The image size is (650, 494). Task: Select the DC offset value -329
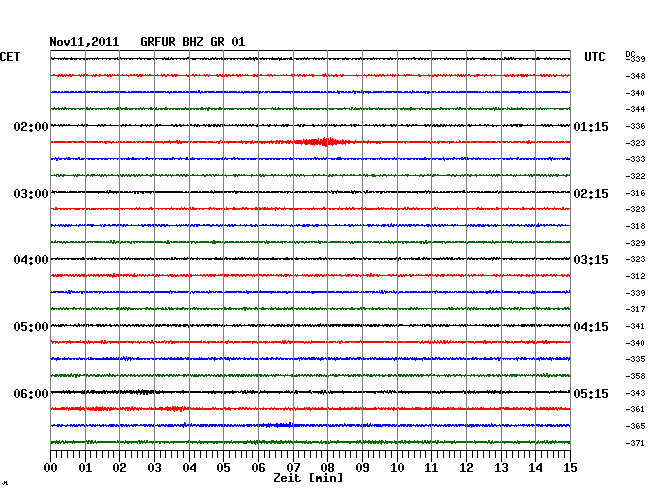(x=635, y=243)
